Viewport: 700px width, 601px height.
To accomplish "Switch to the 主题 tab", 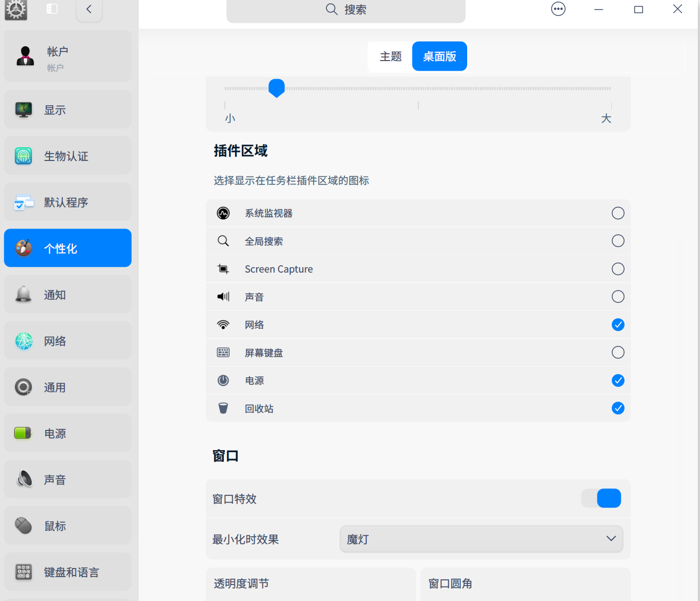I will click(390, 56).
